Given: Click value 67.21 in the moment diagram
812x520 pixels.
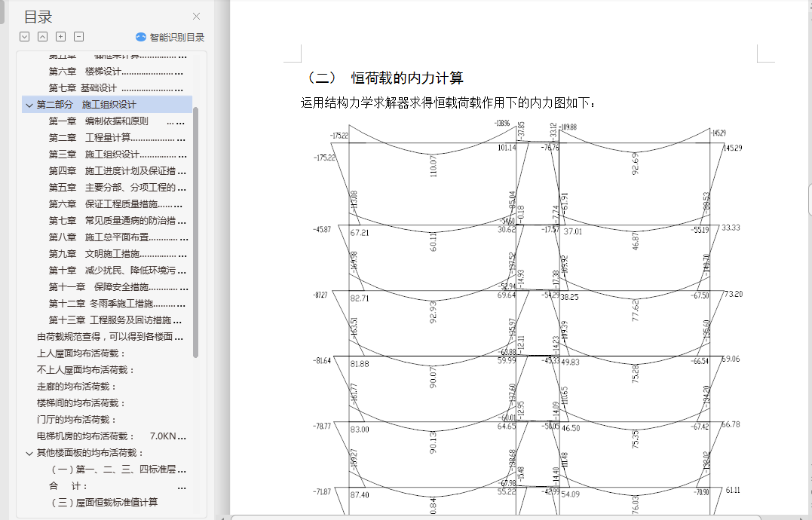Looking at the screenshot, I should point(360,233).
